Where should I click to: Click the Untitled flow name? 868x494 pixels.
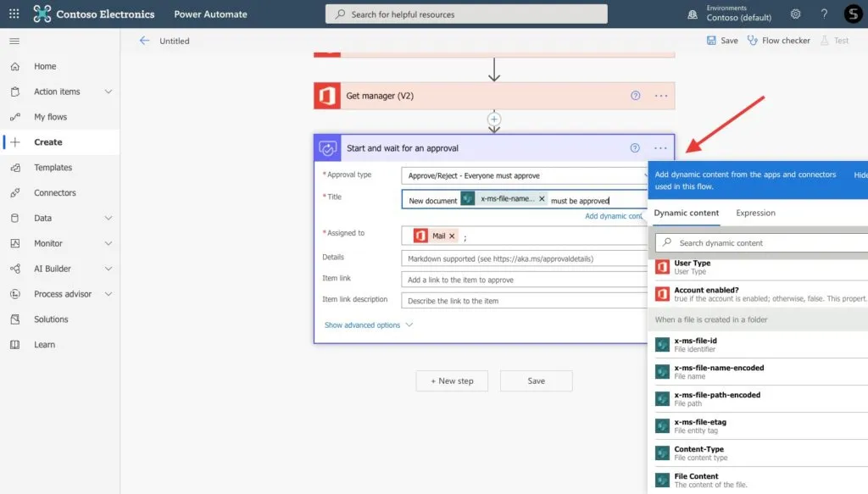click(x=175, y=41)
